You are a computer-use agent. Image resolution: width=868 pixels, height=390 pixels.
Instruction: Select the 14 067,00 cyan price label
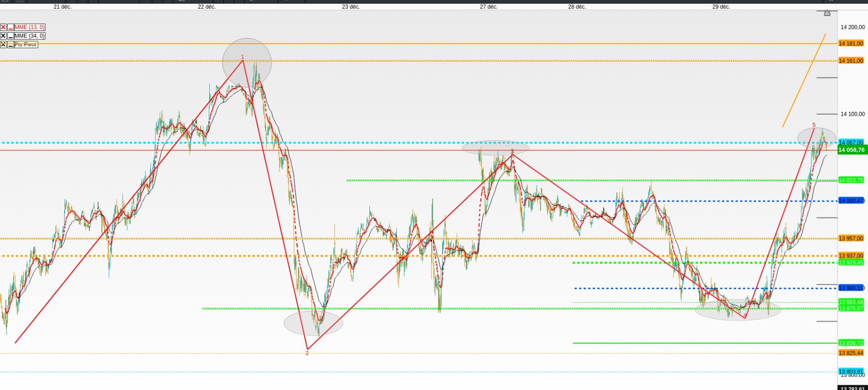(x=851, y=143)
